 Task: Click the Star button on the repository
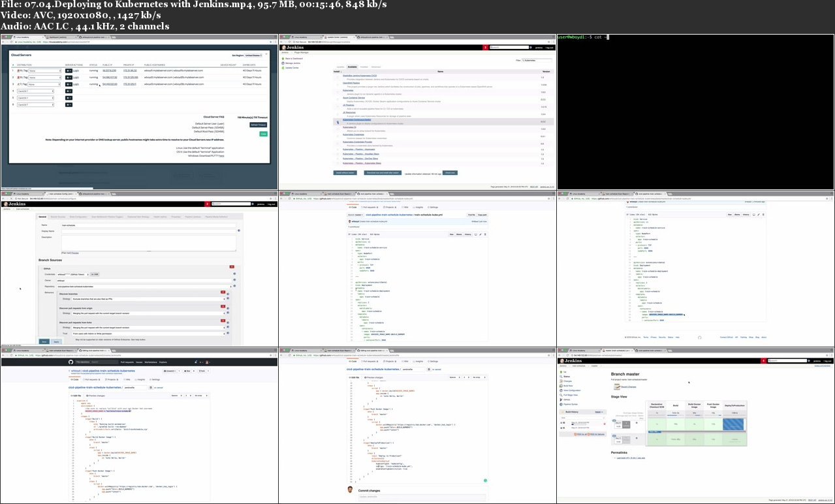click(187, 371)
